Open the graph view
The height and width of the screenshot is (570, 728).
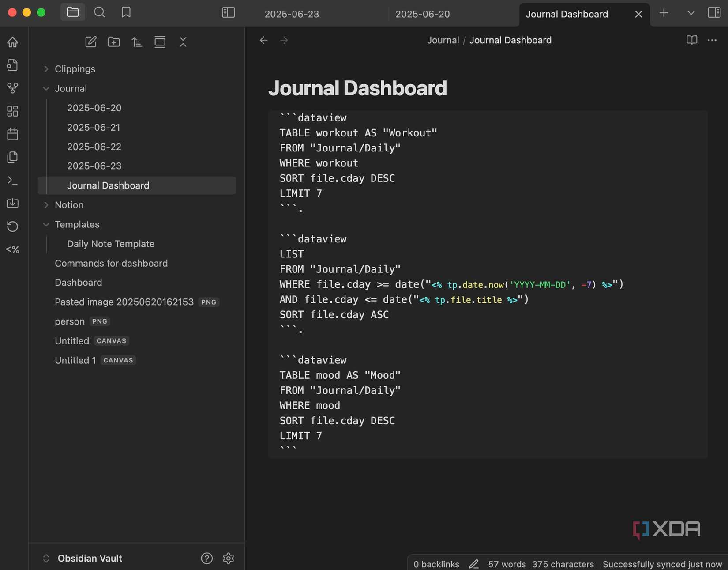pyautogui.click(x=13, y=88)
